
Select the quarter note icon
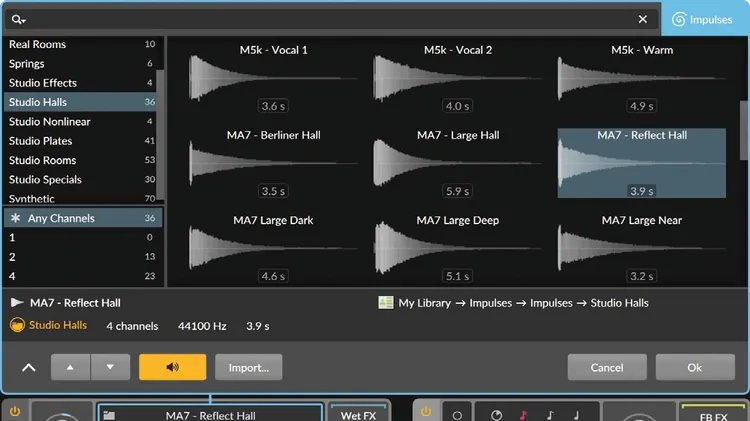(576, 415)
